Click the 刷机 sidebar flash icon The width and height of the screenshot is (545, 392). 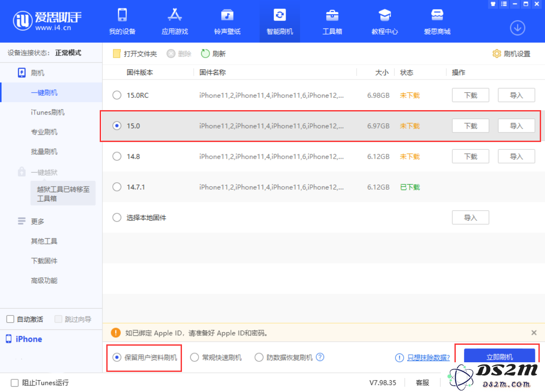point(22,73)
